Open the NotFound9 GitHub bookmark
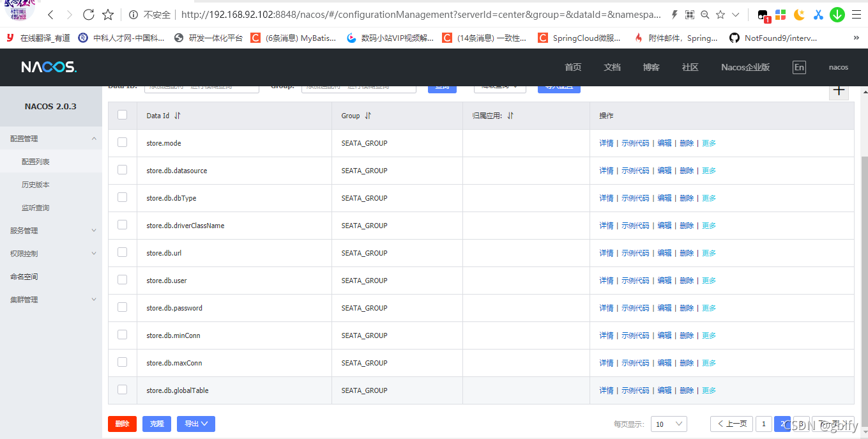 [773, 38]
